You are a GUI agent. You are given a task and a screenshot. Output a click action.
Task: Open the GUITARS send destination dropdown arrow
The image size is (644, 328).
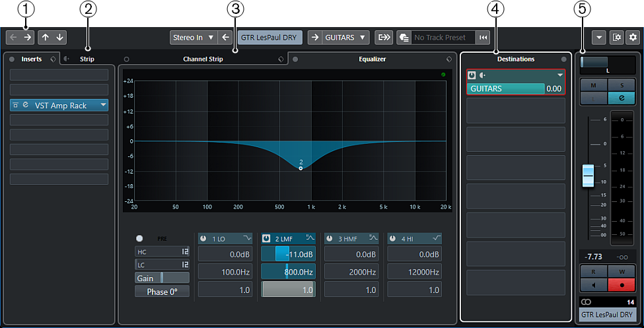coord(559,75)
